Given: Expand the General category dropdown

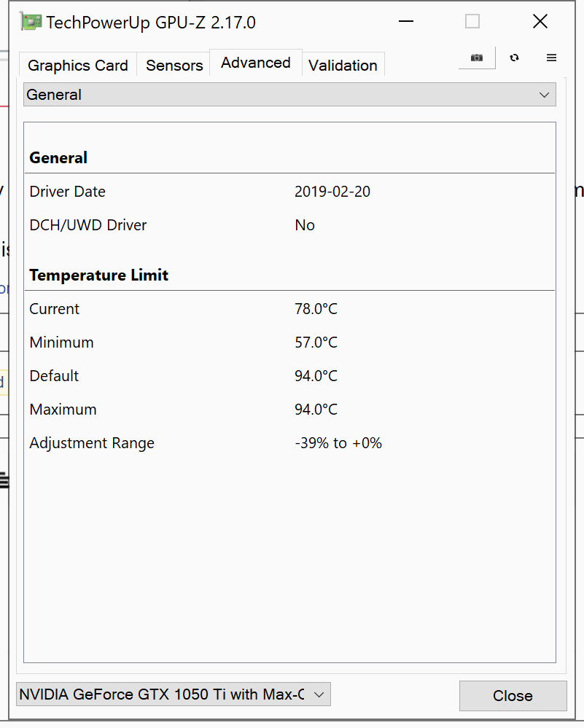Looking at the screenshot, I should click(289, 95).
